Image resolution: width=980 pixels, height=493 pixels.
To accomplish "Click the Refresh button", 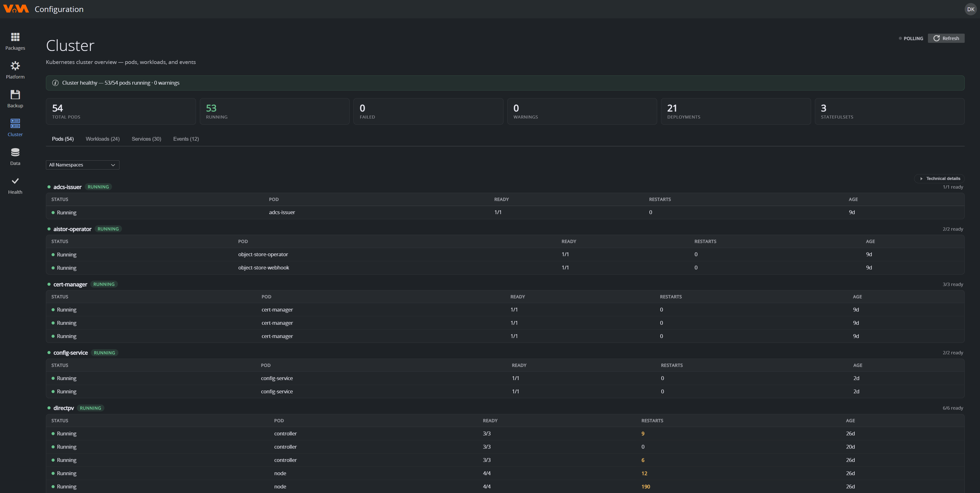I will [x=946, y=38].
